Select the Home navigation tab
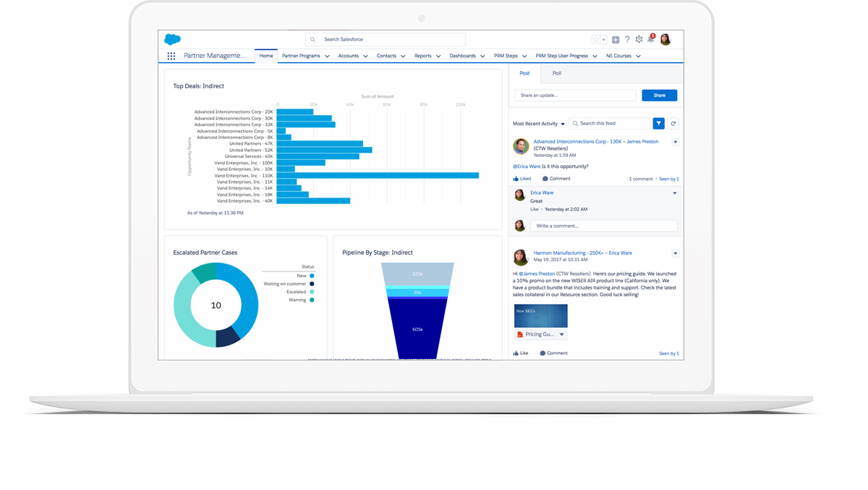 266,56
